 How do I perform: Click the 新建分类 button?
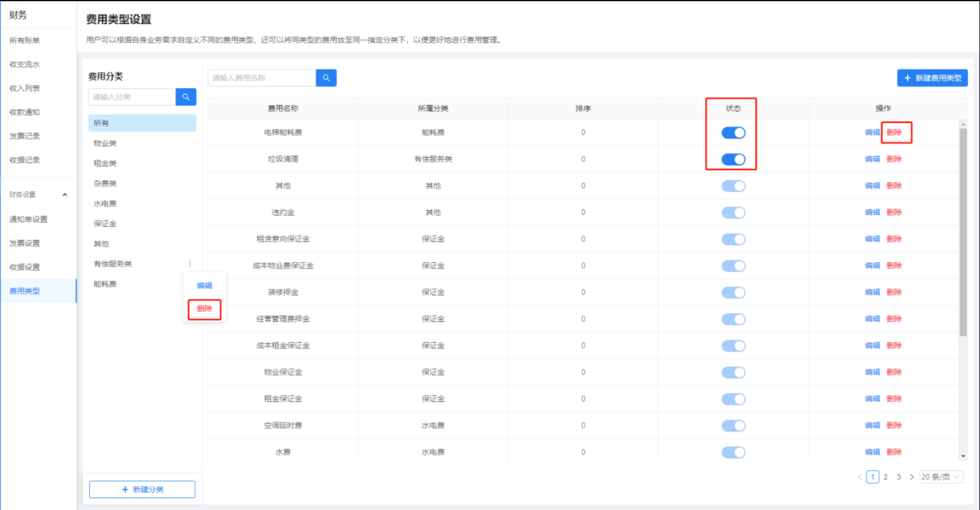142,490
